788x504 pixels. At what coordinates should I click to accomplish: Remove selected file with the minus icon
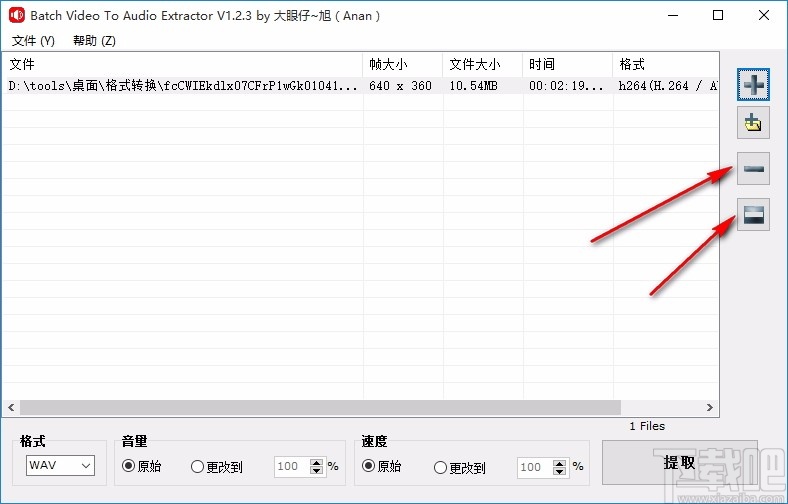coord(753,168)
